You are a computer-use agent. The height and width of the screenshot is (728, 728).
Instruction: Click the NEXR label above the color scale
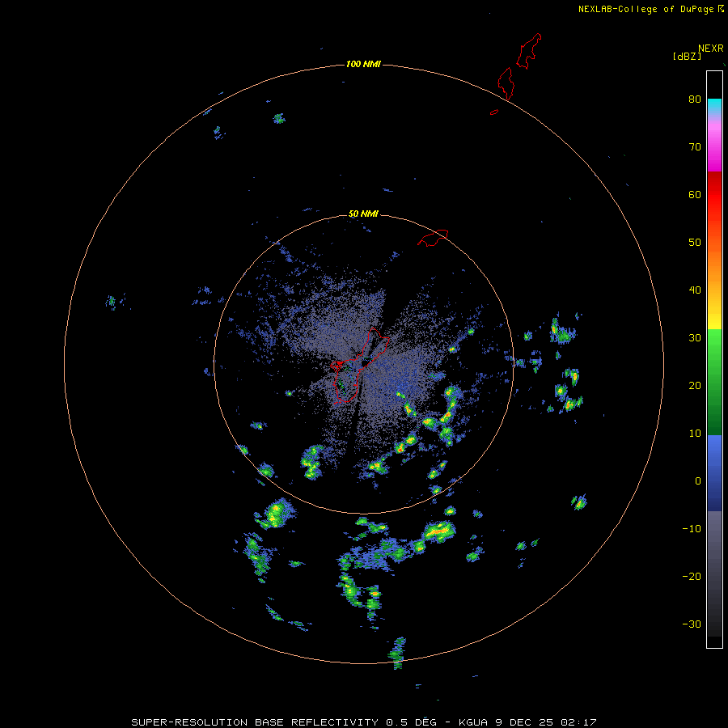(711, 49)
